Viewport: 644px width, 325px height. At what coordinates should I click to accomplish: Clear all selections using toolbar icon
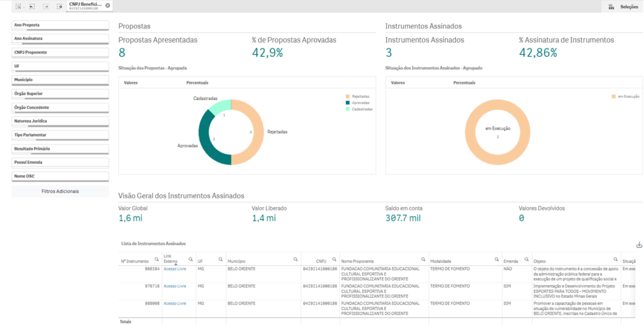pyautogui.click(x=60, y=6)
